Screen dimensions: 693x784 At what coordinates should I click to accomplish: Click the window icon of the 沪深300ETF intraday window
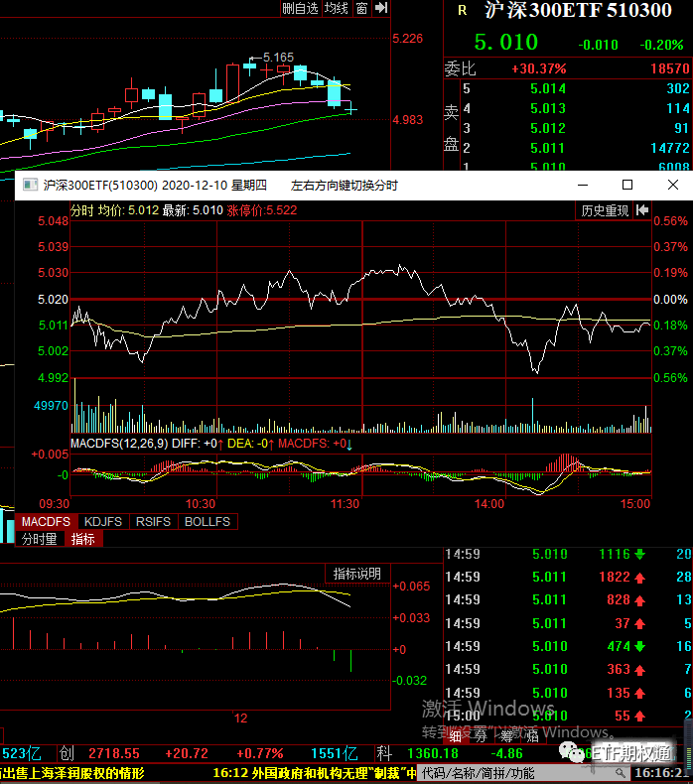(30, 185)
